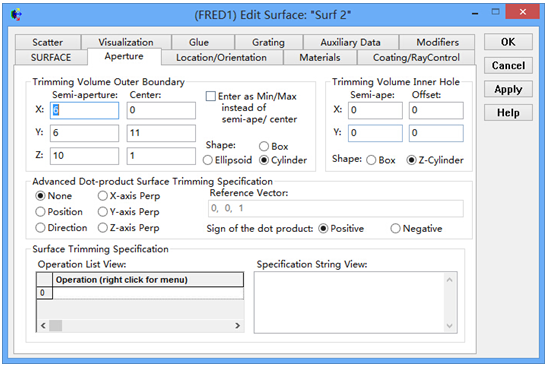547x365 pixels.
Task: Choose Box shape for the outer boundary
Action: tap(264, 146)
